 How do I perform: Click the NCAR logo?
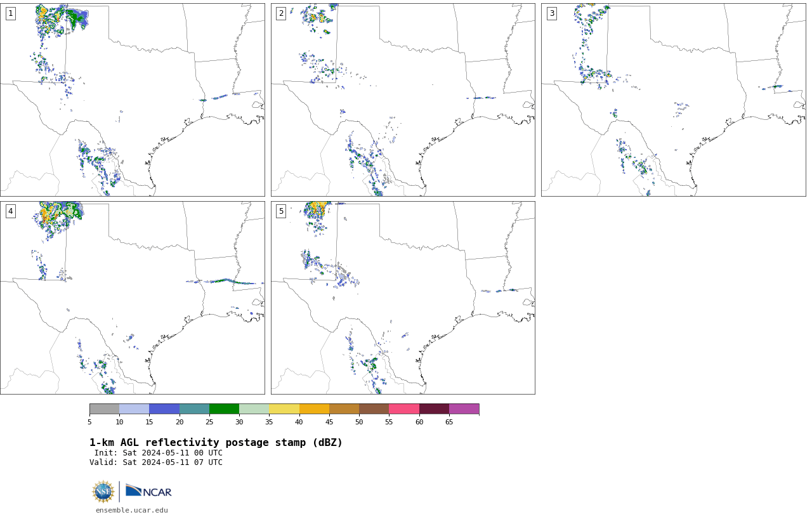(x=148, y=491)
